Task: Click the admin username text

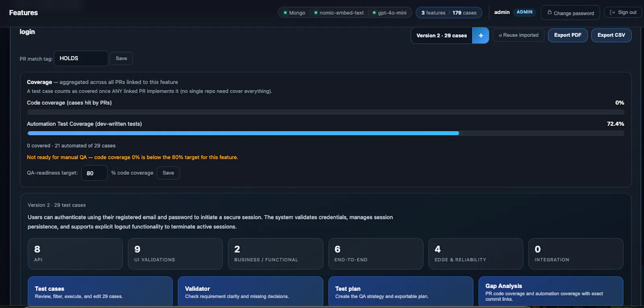Action: coord(502,12)
